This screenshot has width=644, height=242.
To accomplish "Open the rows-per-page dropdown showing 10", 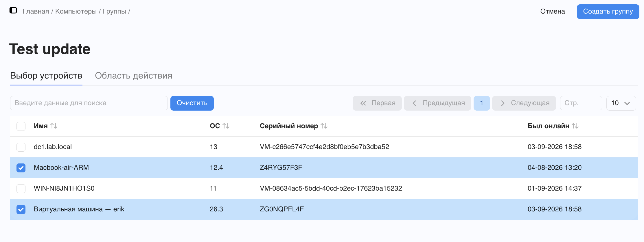I will (x=621, y=103).
